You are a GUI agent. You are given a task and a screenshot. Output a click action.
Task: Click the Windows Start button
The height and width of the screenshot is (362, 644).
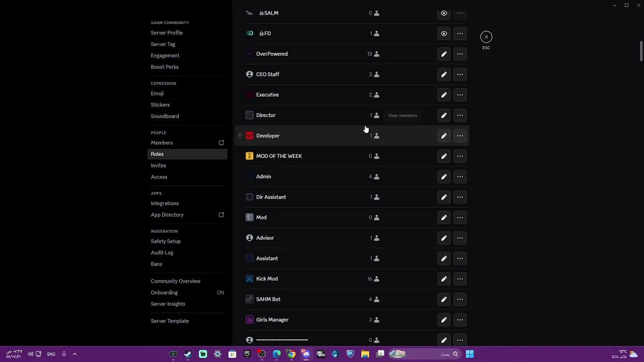[x=469, y=354]
